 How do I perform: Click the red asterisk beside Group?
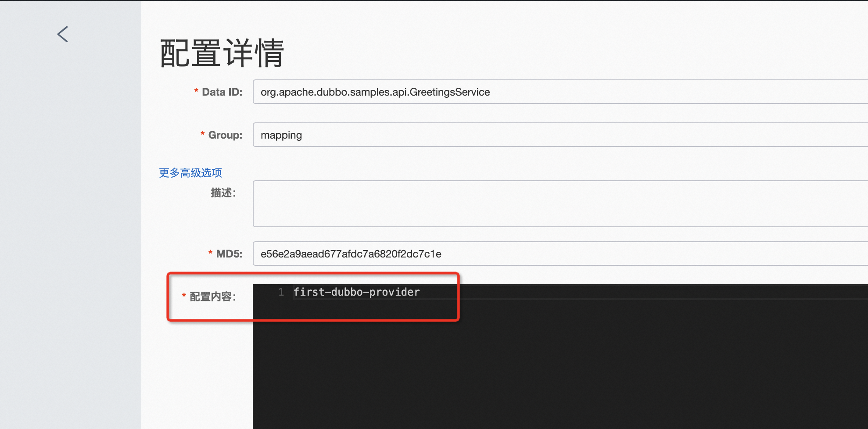202,134
